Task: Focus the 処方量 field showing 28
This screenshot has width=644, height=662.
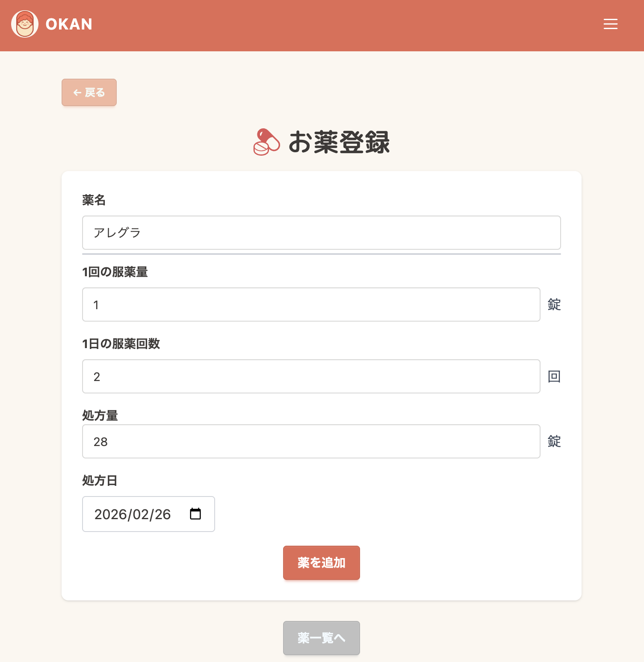Action: (x=311, y=441)
